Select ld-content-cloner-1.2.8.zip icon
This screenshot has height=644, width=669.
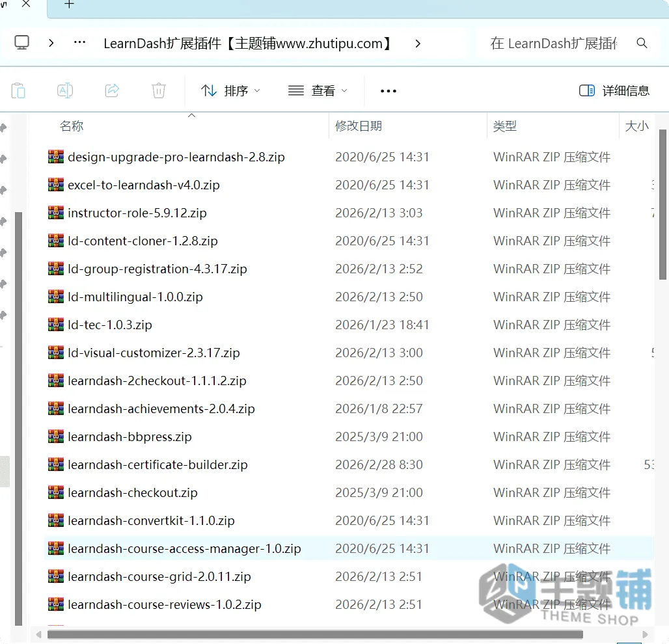[56, 241]
